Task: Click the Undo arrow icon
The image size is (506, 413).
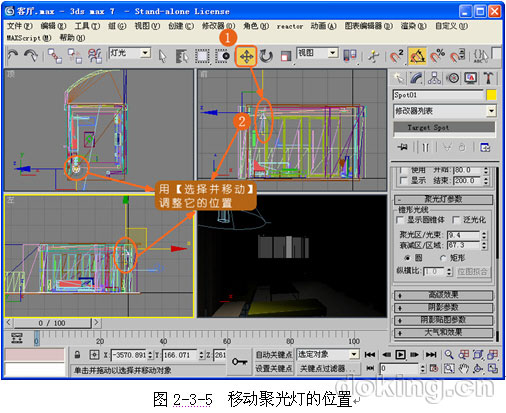Action: pyautogui.click(x=13, y=56)
